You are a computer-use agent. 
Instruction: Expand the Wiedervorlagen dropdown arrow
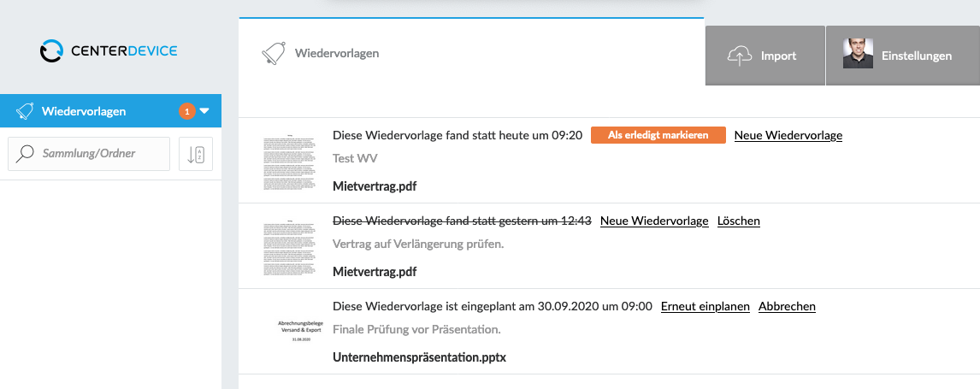click(x=204, y=111)
